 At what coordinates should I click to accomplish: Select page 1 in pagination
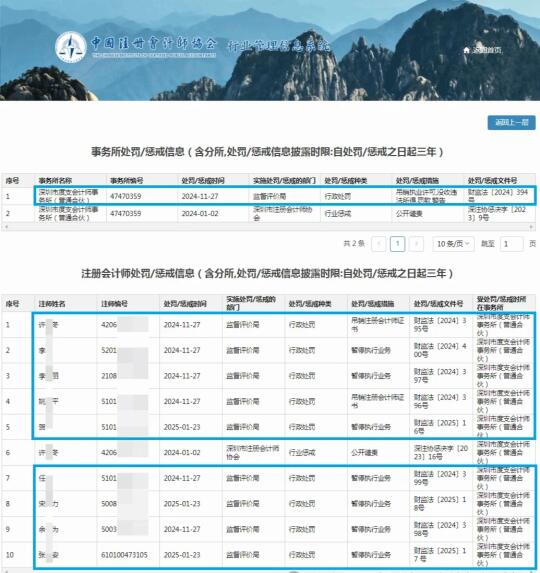point(398,244)
